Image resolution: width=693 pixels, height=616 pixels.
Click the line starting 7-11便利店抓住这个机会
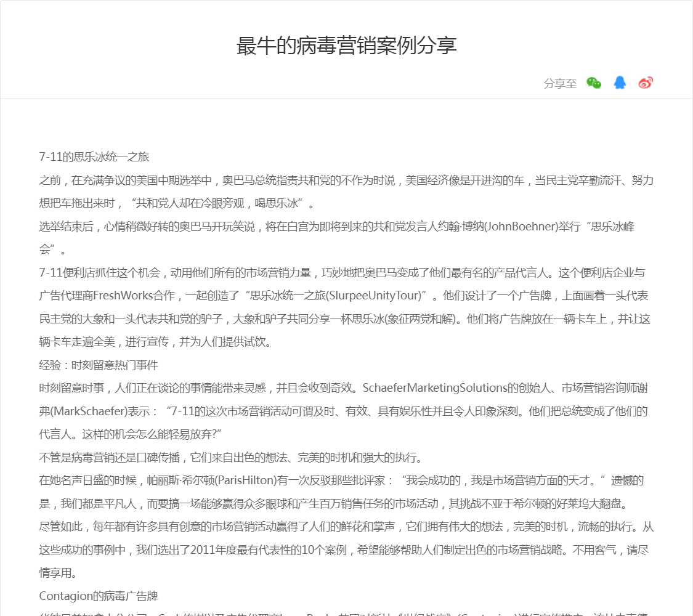pyautogui.click(x=342, y=273)
